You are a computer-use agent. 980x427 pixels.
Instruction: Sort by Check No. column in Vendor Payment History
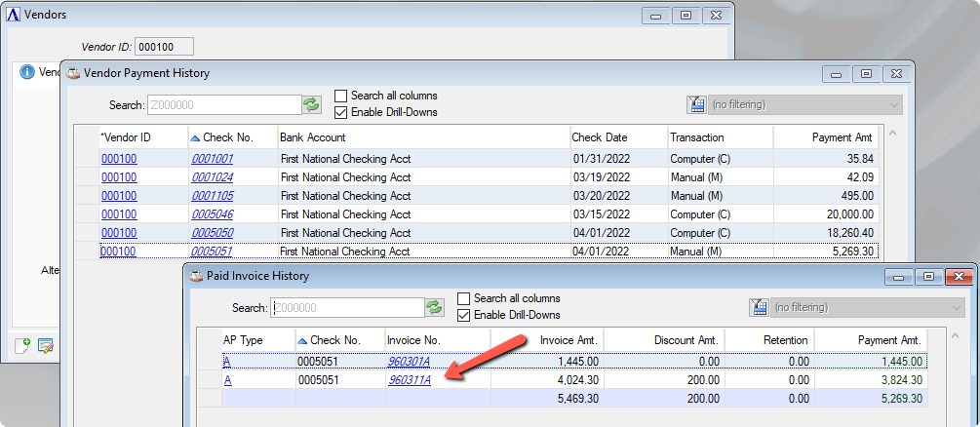point(232,137)
